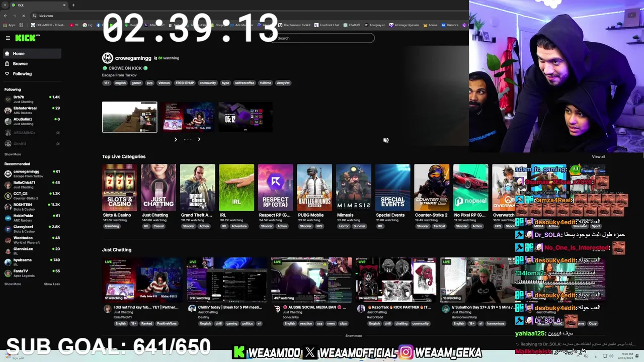Screen dimensions: 644x362
Task: Open Counter-Strike 2 category card
Action: 432,188
